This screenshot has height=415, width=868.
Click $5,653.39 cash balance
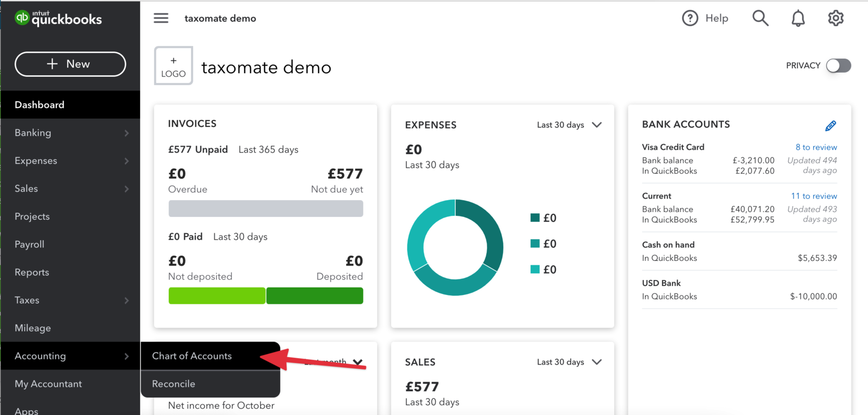(x=817, y=258)
